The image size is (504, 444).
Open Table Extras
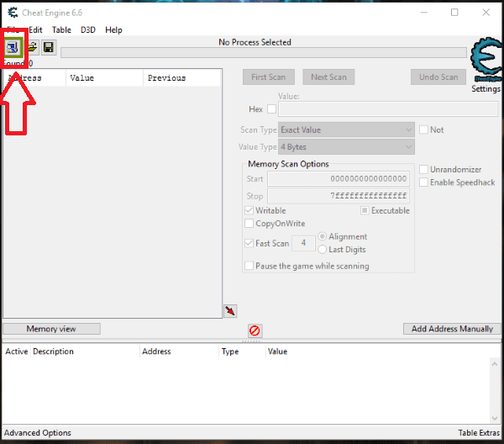479,433
